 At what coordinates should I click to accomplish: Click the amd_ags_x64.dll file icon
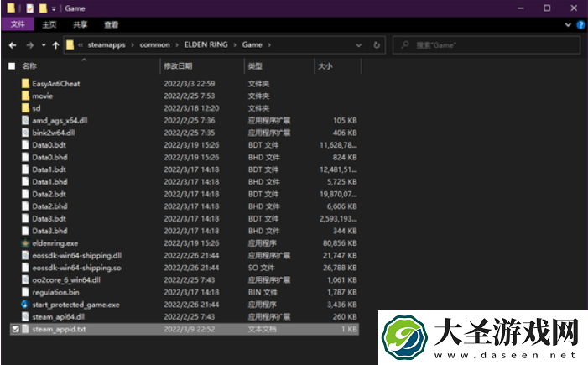click(x=25, y=121)
